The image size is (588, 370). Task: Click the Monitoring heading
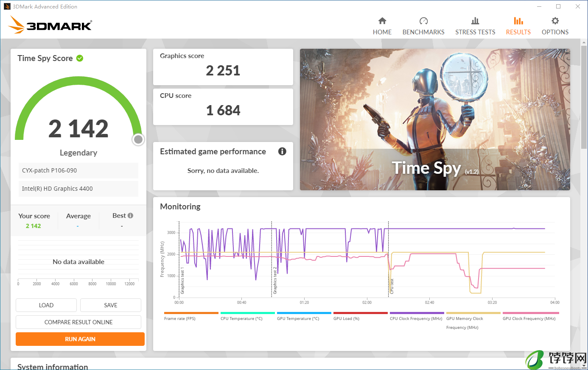(180, 206)
